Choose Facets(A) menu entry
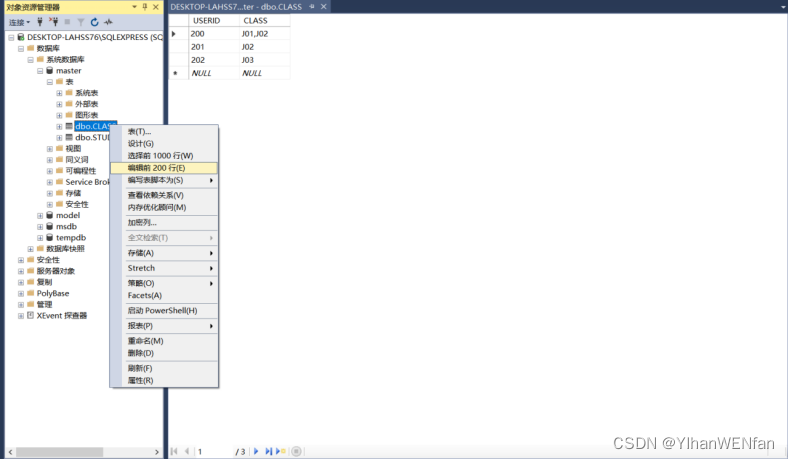 point(164,295)
